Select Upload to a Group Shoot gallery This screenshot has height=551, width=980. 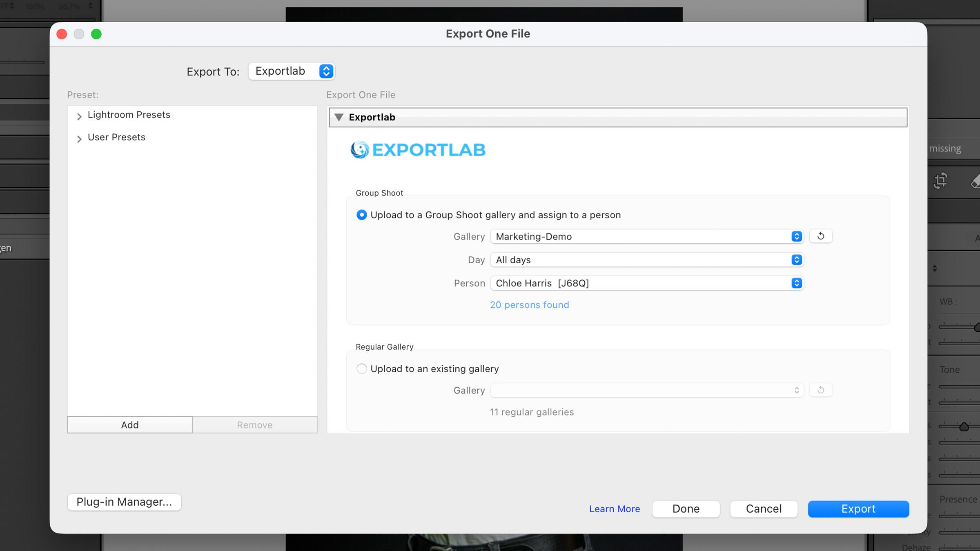[x=361, y=215]
